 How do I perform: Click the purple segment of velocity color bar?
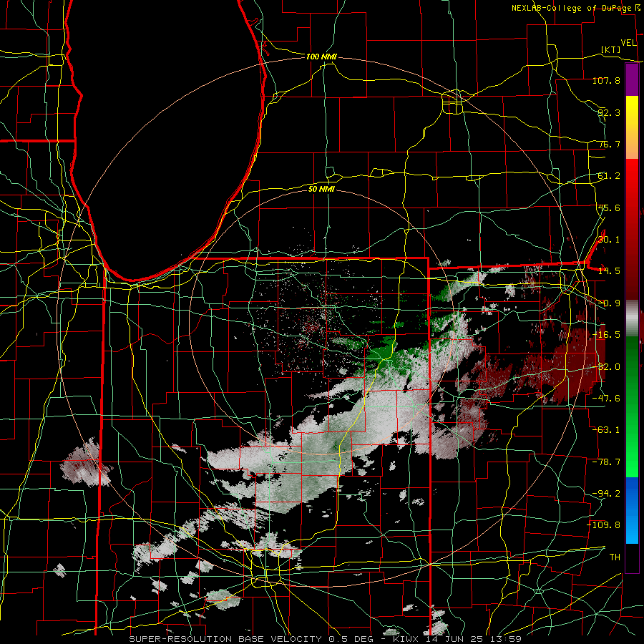coord(632,80)
